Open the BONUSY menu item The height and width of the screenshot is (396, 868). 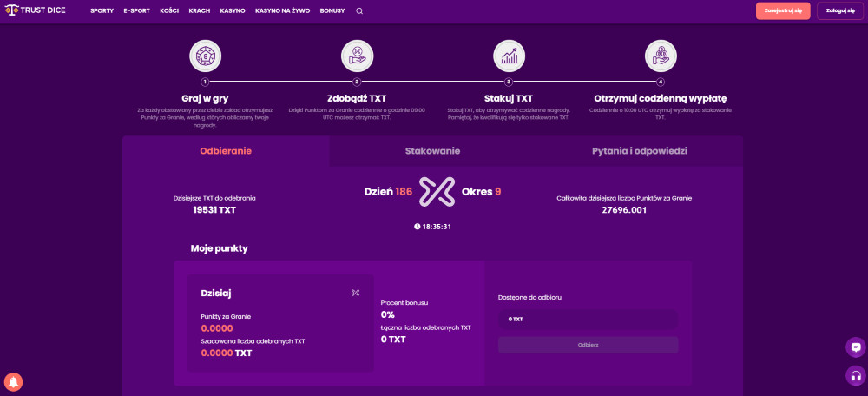tap(332, 11)
